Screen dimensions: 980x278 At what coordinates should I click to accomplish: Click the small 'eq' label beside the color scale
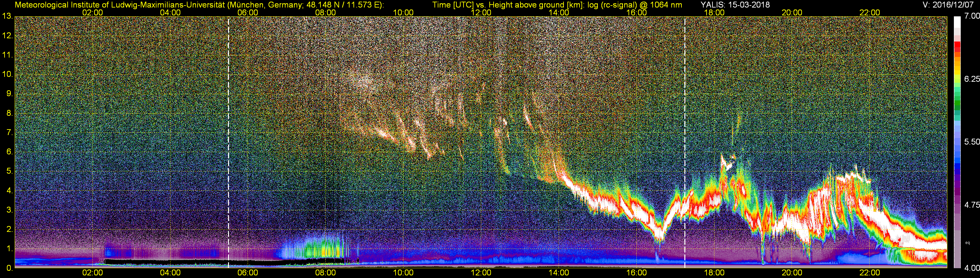(967, 243)
